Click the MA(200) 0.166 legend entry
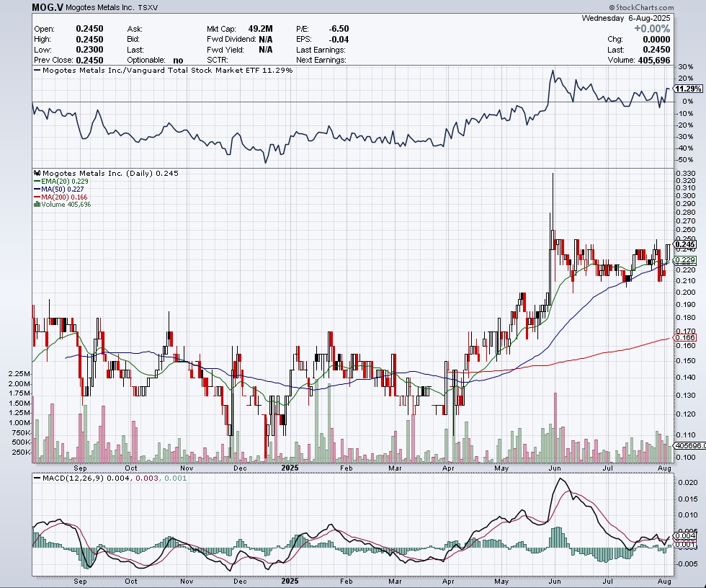 (61, 197)
